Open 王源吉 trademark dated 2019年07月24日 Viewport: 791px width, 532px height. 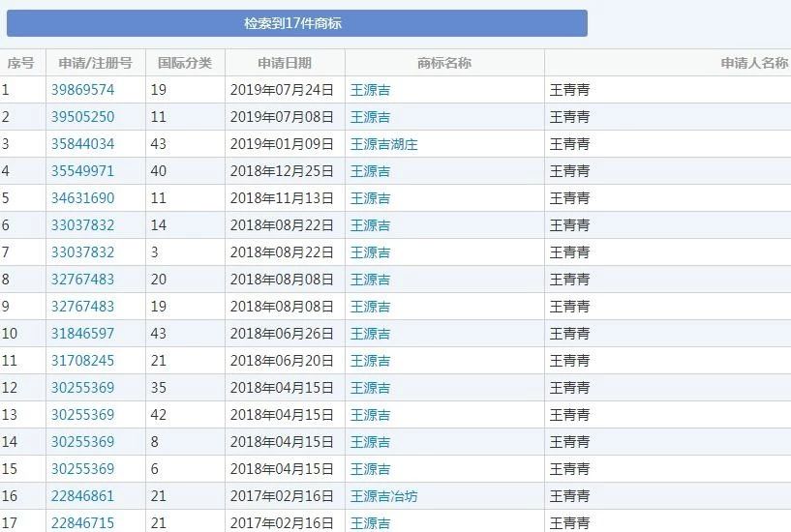pos(371,90)
